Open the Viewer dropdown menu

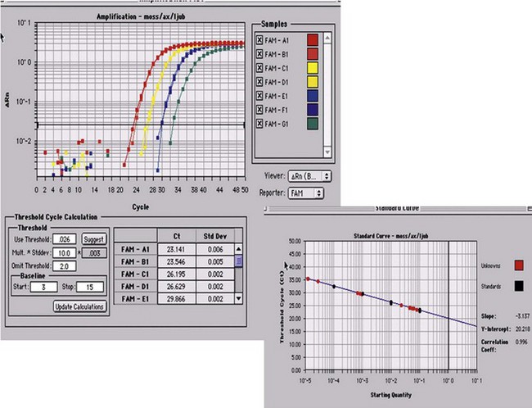306,175
